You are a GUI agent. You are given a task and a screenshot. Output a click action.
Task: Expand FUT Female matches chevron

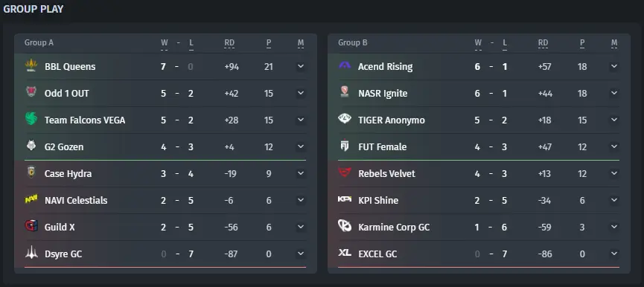[x=614, y=146]
